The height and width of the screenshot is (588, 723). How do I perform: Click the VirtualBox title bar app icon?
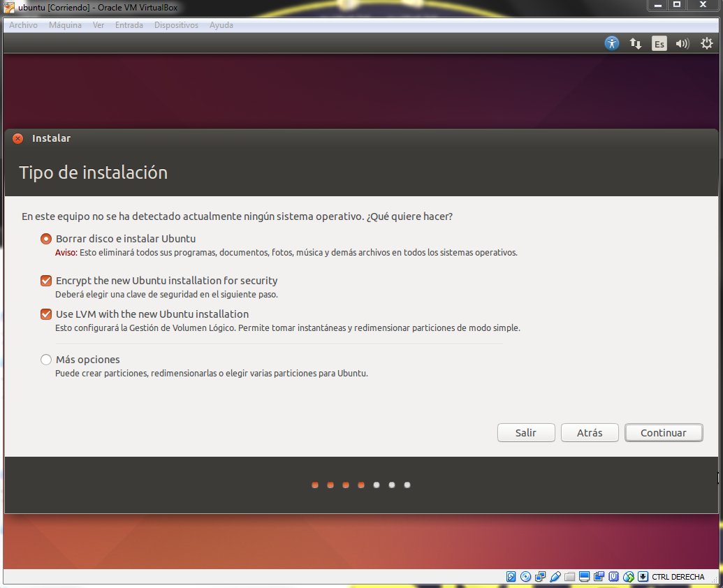9,8
